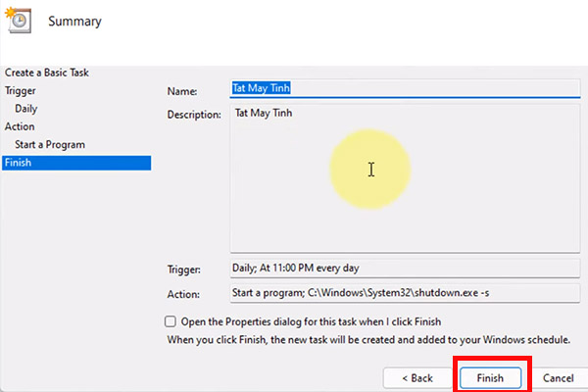Click the Description: label
The image size is (588, 392).
point(194,115)
